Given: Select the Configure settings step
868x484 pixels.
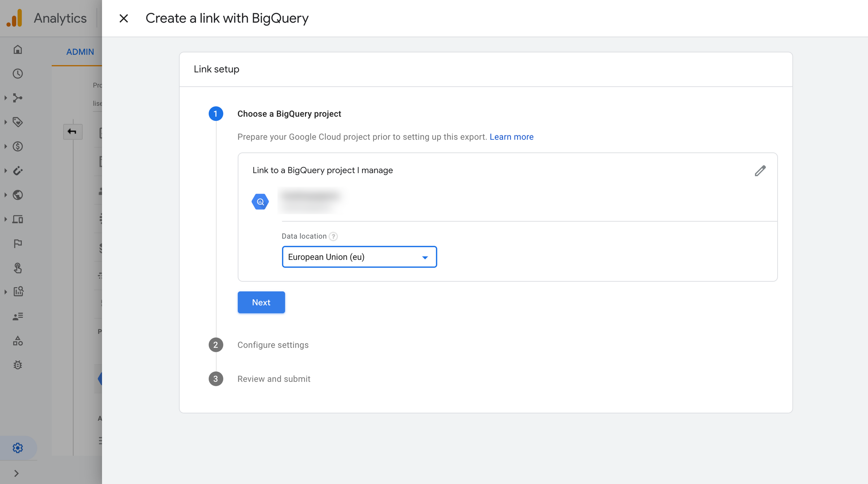Looking at the screenshot, I should tap(273, 345).
